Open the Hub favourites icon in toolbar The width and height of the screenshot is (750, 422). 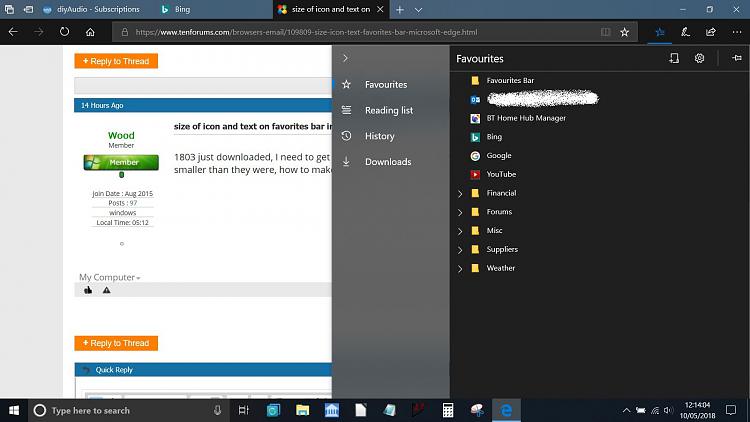(x=660, y=32)
